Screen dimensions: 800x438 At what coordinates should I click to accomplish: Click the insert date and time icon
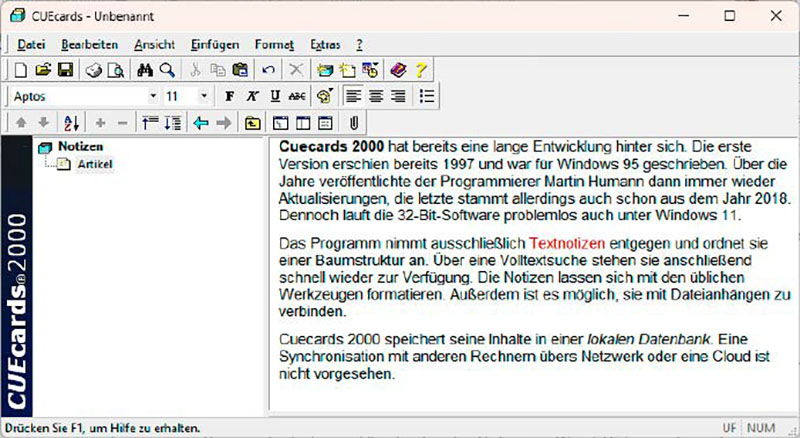pyautogui.click(x=370, y=70)
